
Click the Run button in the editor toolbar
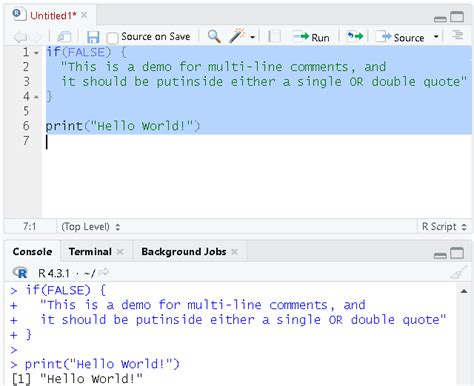(x=311, y=37)
